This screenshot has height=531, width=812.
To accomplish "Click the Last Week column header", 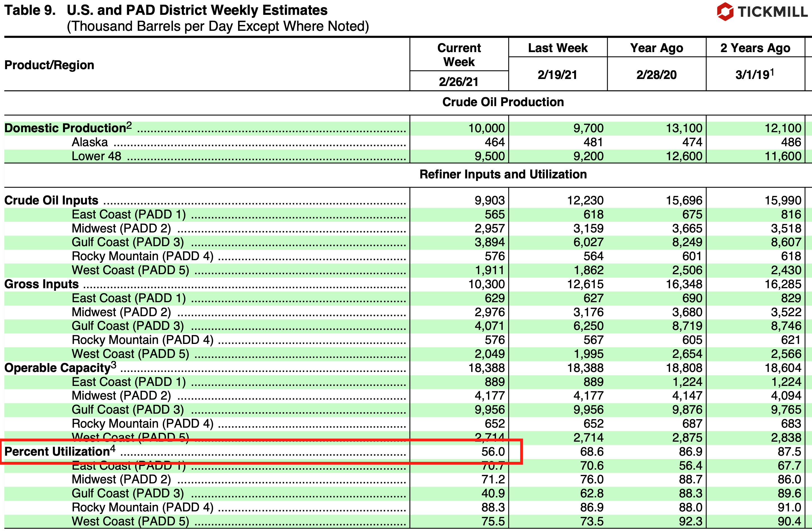I will (x=557, y=48).
